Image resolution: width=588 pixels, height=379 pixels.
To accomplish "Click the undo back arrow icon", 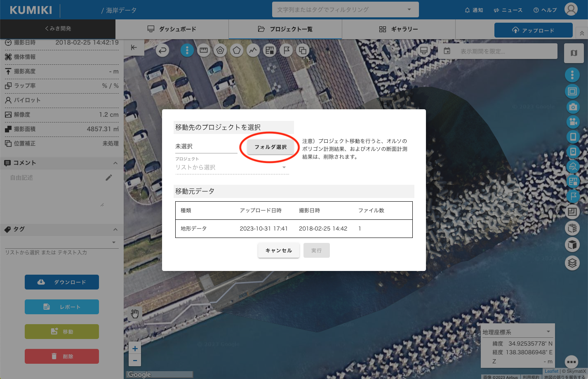I will coord(163,50).
